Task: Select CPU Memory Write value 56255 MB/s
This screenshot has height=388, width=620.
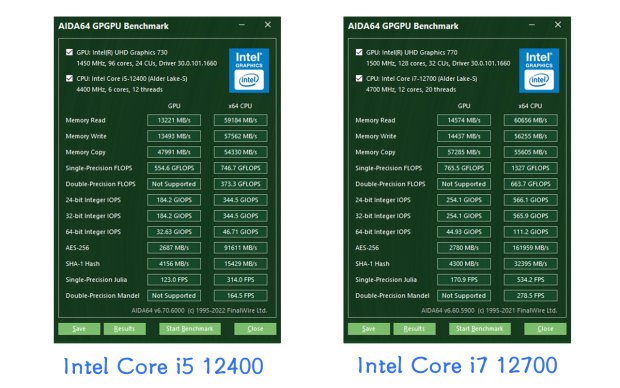Action: coord(531,136)
